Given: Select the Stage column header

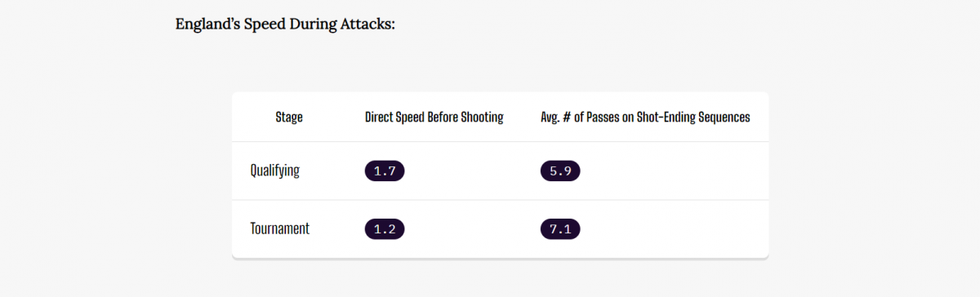Looking at the screenshot, I should coord(289,117).
